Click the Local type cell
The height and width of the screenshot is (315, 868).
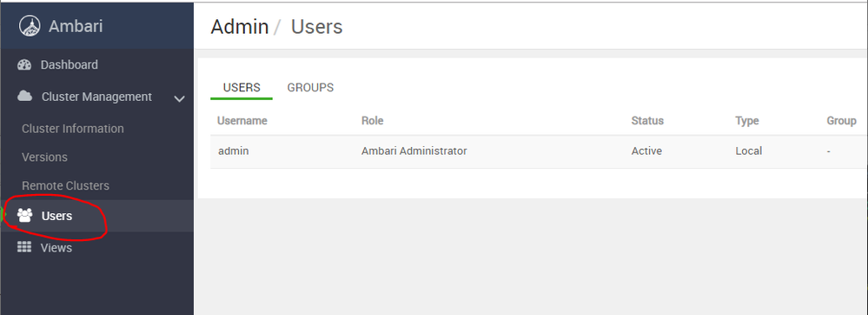pyautogui.click(x=748, y=151)
